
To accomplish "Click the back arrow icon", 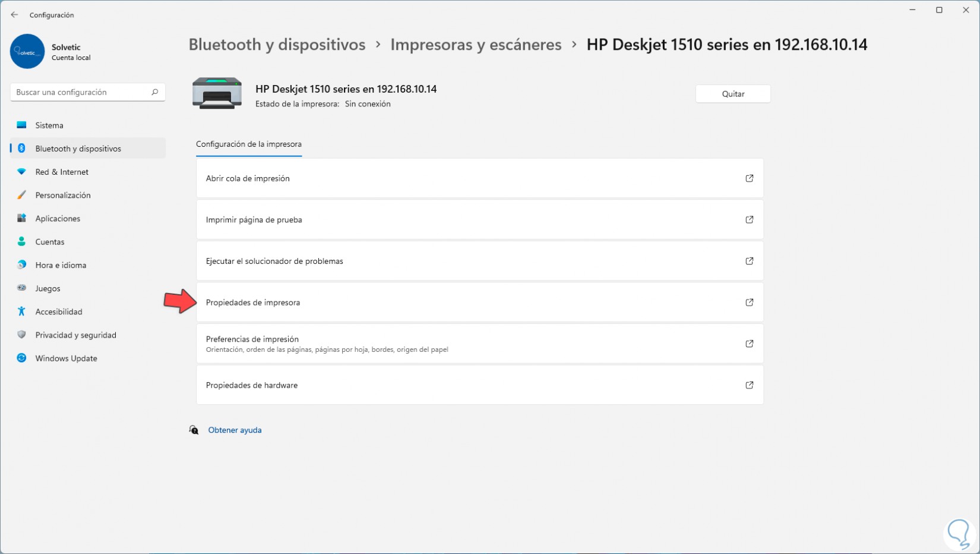I will click(x=14, y=15).
